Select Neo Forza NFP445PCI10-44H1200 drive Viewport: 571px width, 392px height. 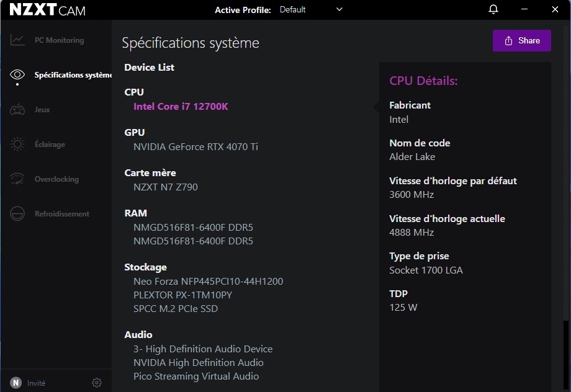click(208, 282)
